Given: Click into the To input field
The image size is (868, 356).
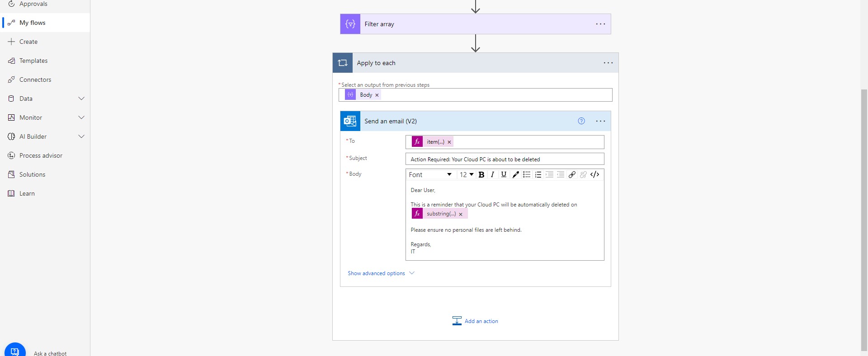Looking at the screenshot, I should coord(505,142).
